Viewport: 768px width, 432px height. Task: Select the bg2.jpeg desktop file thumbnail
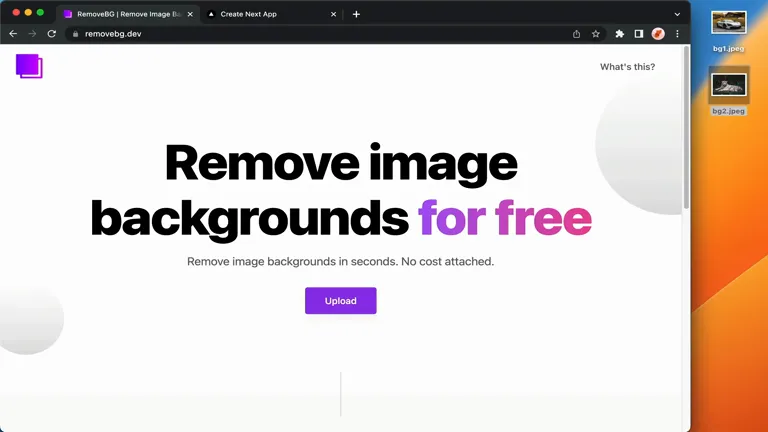coord(729,85)
